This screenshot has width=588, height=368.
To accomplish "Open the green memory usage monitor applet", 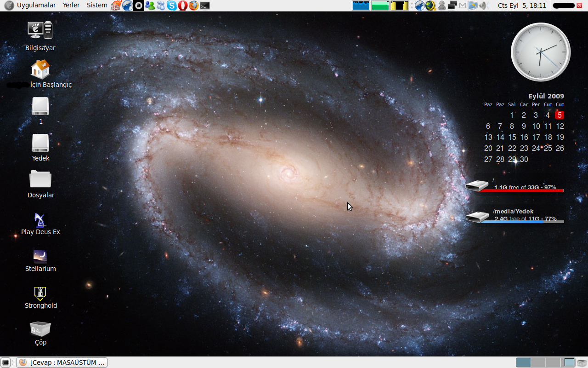I will pyautogui.click(x=380, y=6).
